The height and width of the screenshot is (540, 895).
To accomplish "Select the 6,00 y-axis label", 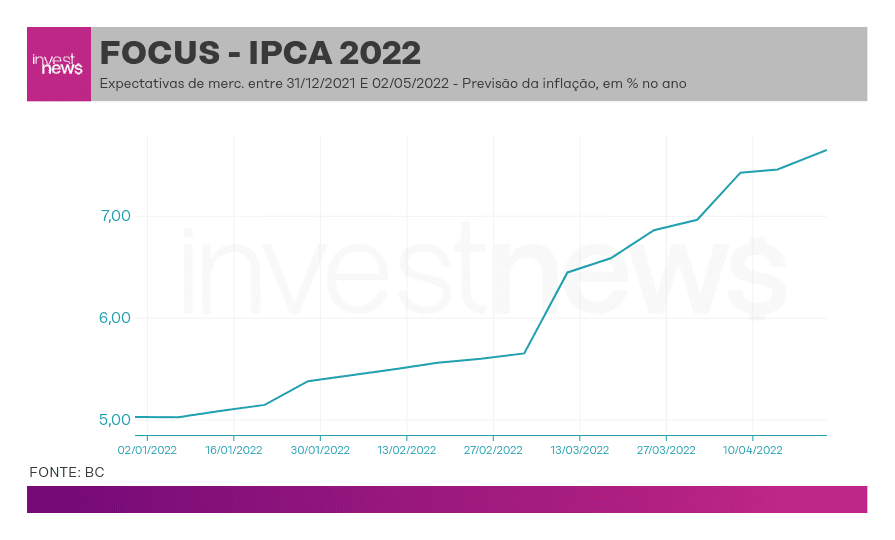I will point(115,318).
